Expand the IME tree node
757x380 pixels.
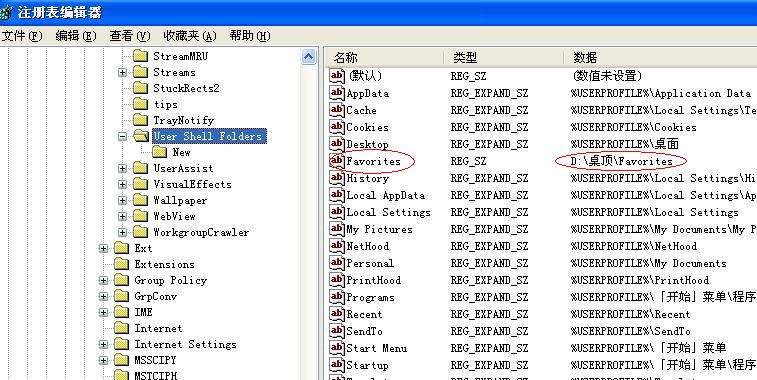pos(103,312)
